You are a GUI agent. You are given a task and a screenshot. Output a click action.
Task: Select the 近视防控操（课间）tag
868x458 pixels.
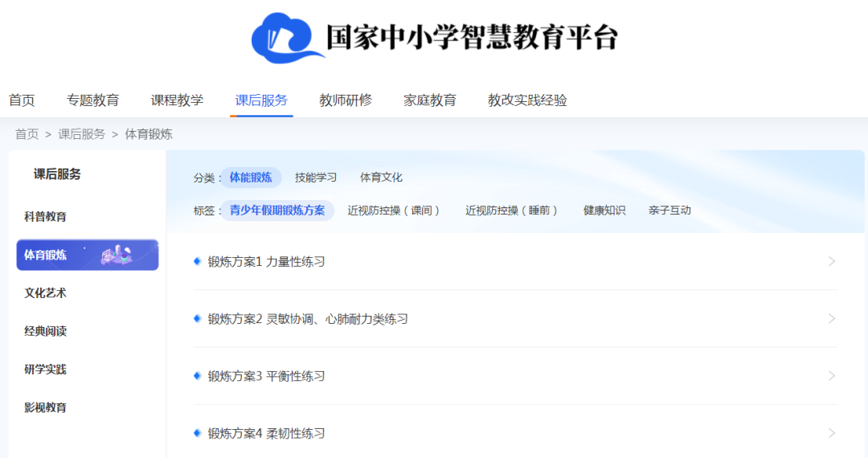pos(394,211)
